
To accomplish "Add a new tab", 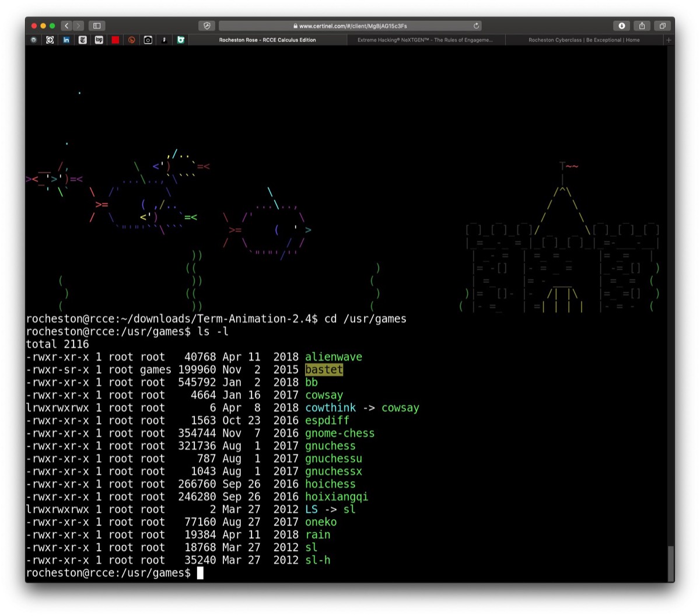I will 668,40.
